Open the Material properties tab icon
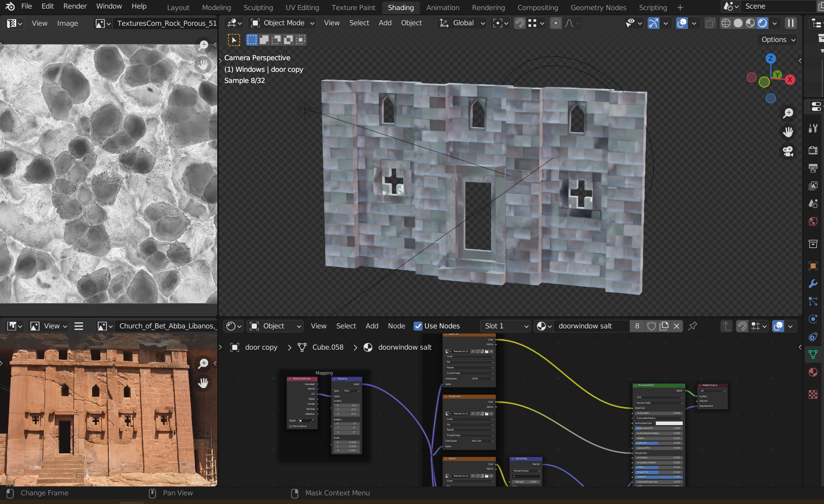The width and height of the screenshot is (824, 504). point(813,372)
